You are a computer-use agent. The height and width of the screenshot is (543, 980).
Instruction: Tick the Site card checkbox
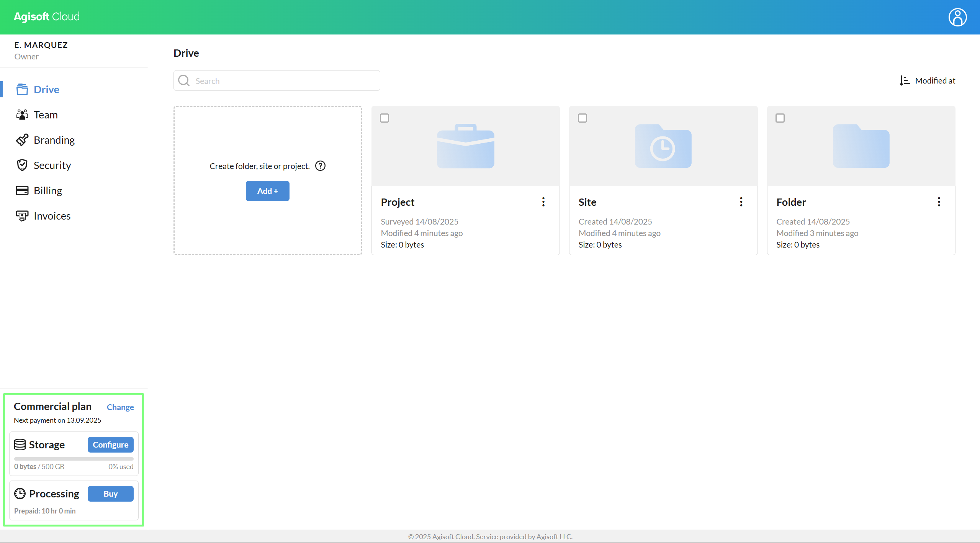click(582, 118)
